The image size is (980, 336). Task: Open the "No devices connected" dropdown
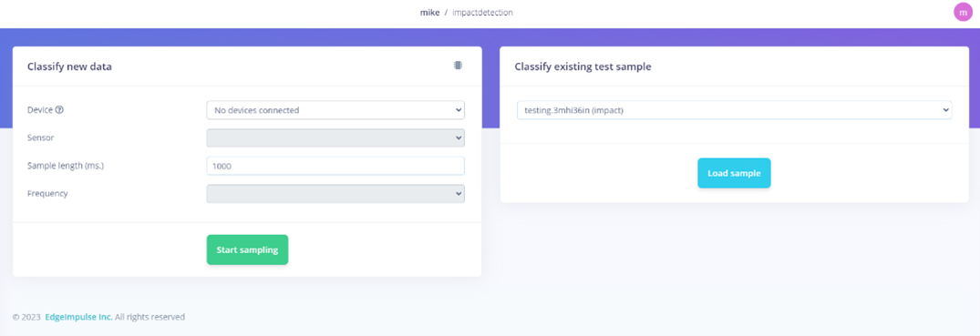click(335, 110)
